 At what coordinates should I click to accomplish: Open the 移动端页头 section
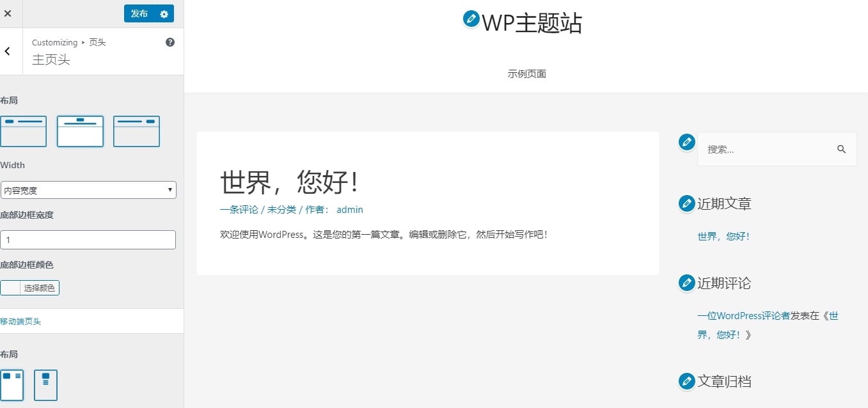pos(22,321)
